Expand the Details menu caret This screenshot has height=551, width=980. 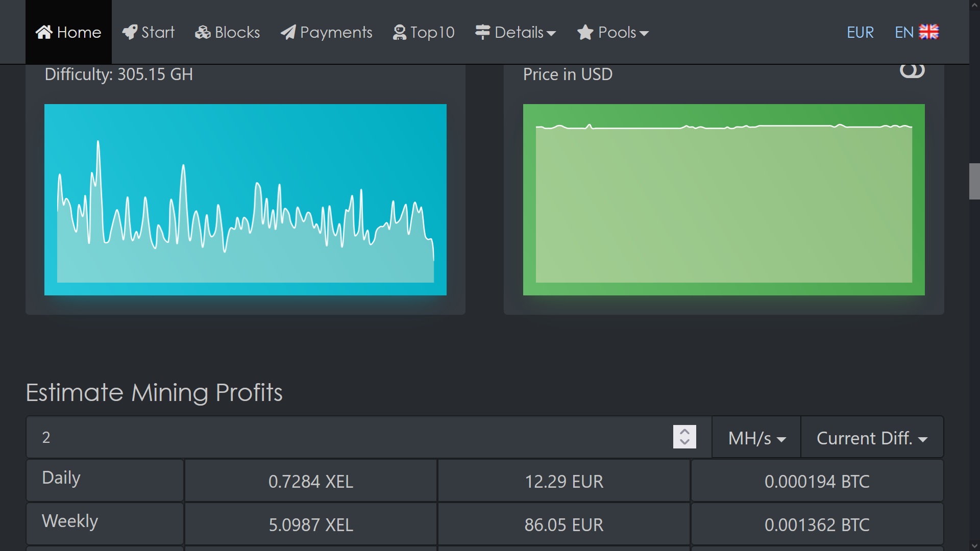[x=551, y=34]
